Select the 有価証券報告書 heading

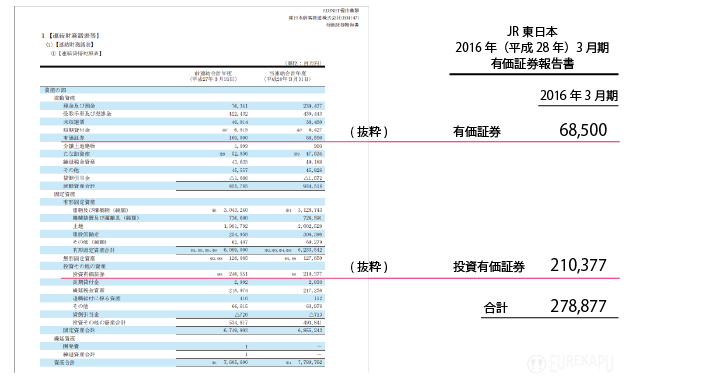[533, 63]
